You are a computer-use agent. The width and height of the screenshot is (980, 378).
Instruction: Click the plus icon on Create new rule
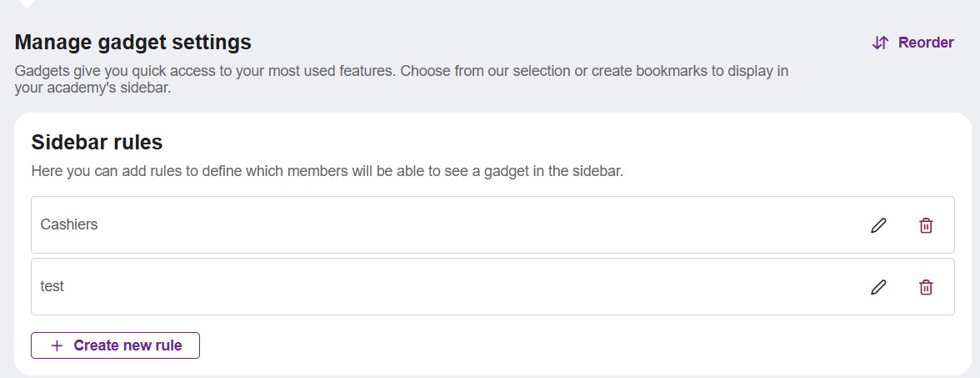pos(57,345)
